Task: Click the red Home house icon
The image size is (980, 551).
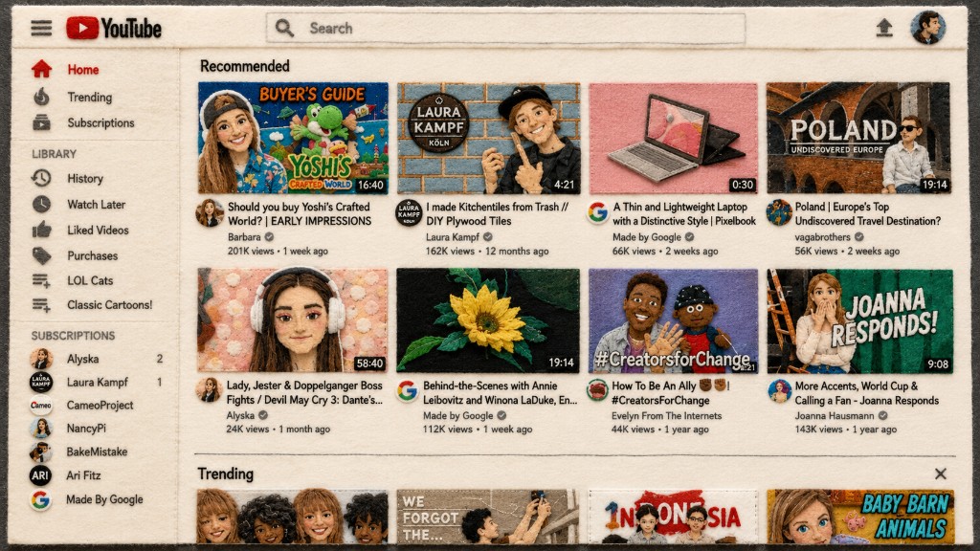Action: 42,69
